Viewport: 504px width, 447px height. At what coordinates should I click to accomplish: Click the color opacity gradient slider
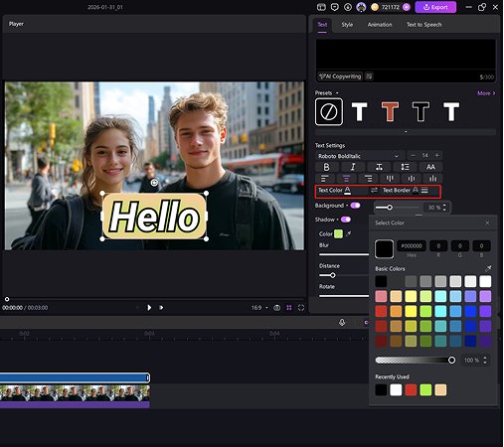(416, 360)
